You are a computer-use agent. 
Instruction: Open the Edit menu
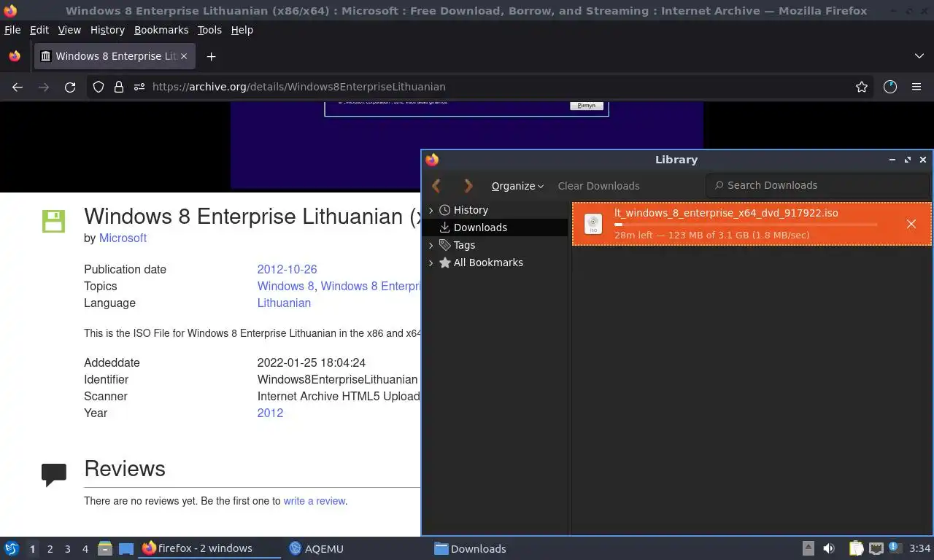pos(39,30)
